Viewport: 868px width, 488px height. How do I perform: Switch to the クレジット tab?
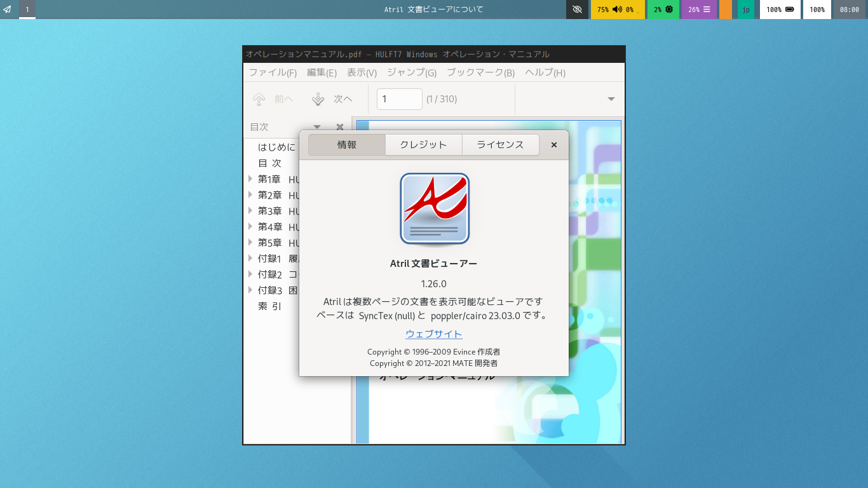[423, 145]
